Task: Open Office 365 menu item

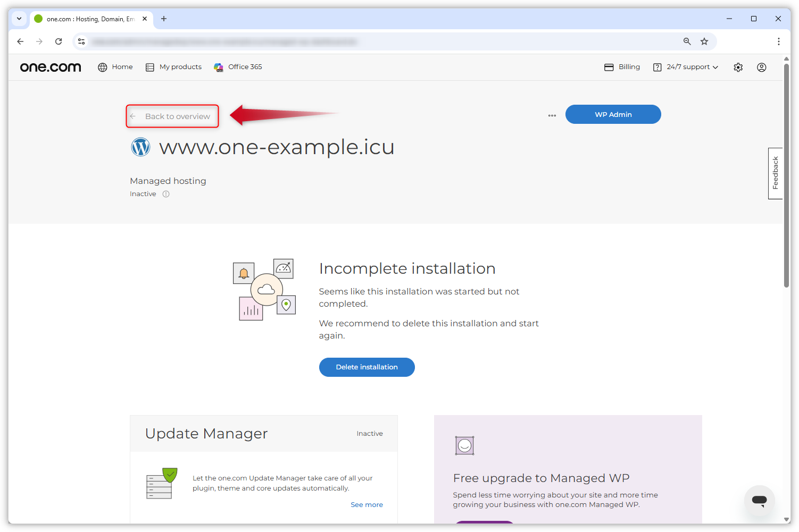Action: [245, 67]
